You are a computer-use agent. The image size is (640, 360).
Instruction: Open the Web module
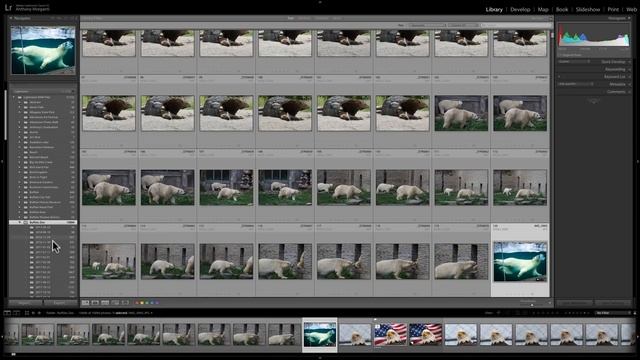[x=631, y=9]
